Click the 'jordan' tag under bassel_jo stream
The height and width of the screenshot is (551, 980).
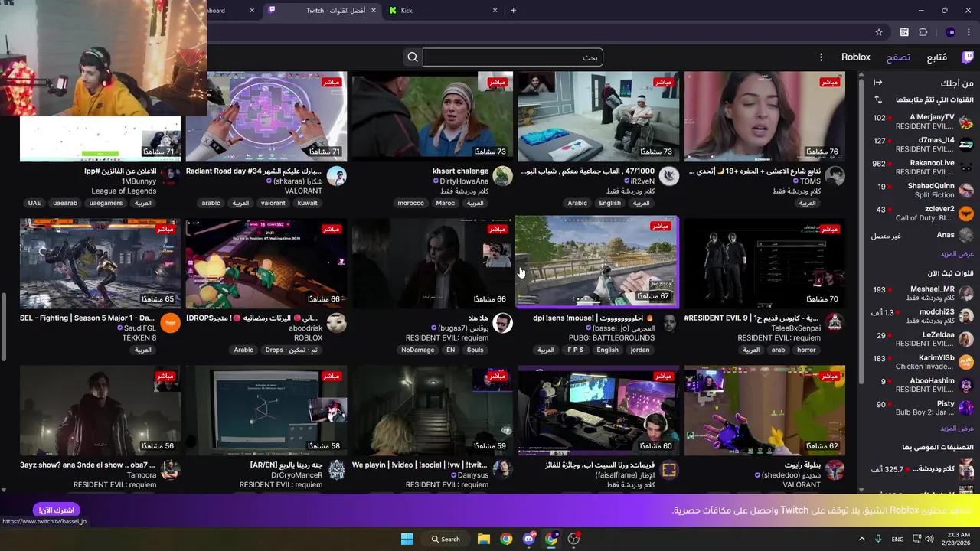pyautogui.click(x=640, y=350)
